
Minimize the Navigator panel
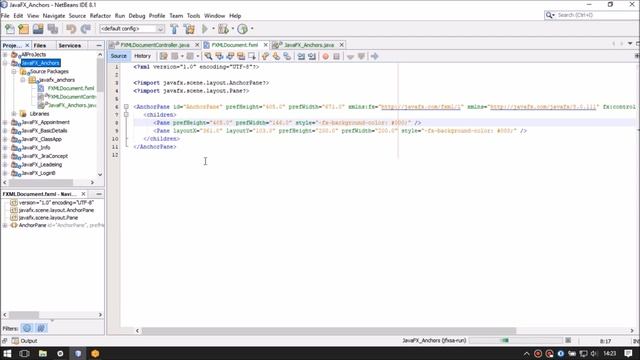pyautogui.click(x=99, y=194)
